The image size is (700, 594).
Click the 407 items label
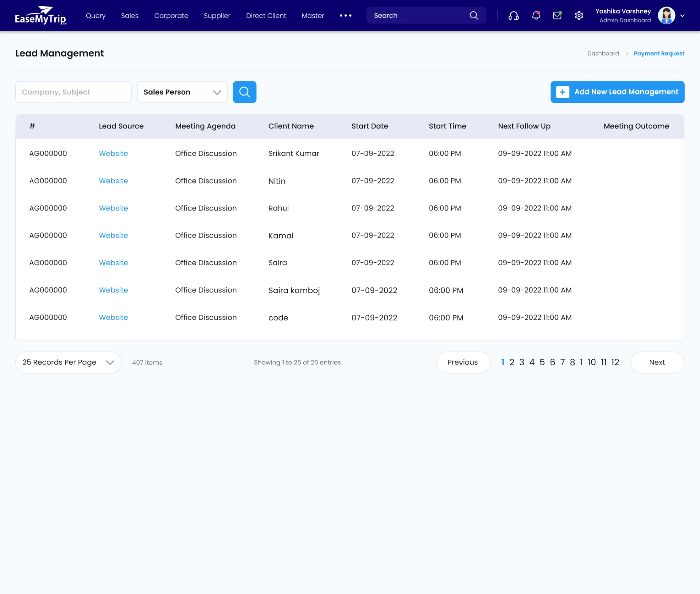click(x=147, y=362)
